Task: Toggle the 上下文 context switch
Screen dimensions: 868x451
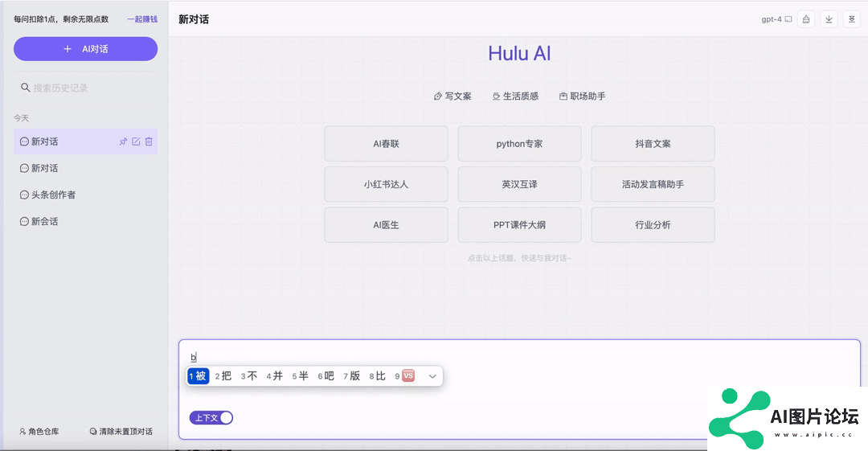Action: pyautogui.click(x=211, y=418)
